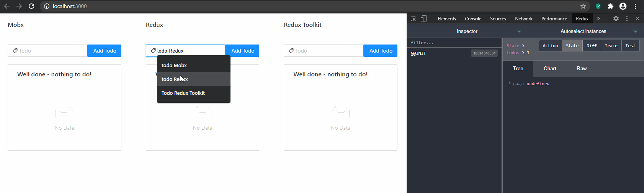Screen dimensions: 644x193
Task: Click Add Todo under Mobx
Action: coord(105,51)
